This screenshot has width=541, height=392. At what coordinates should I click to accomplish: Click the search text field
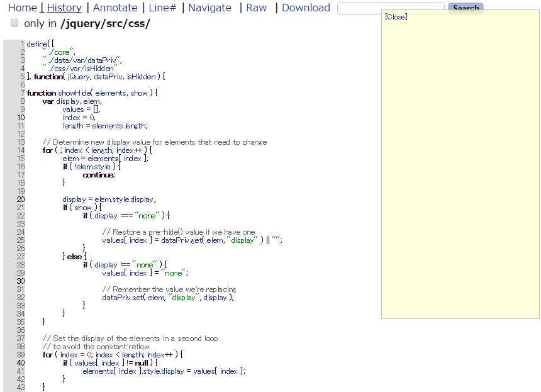point(390,8)
